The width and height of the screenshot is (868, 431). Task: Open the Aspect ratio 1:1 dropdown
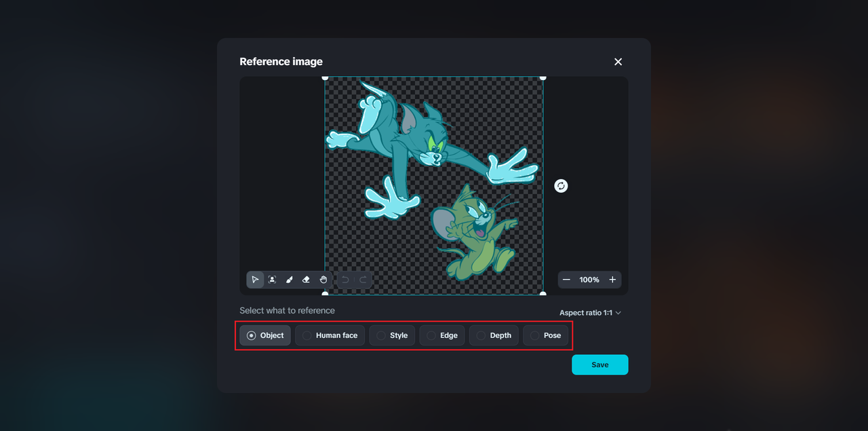click(590, 313)
